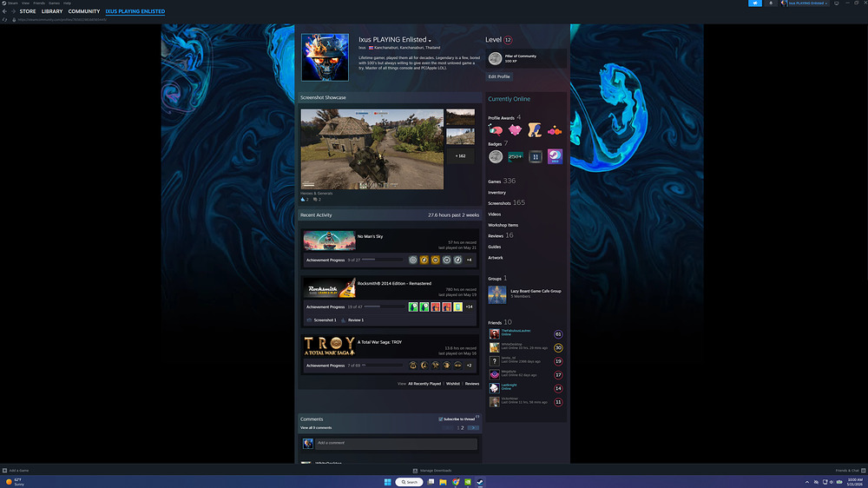The image size is (868, 488).
Task: Switch to the STORE tab
Action: point(28,11)
